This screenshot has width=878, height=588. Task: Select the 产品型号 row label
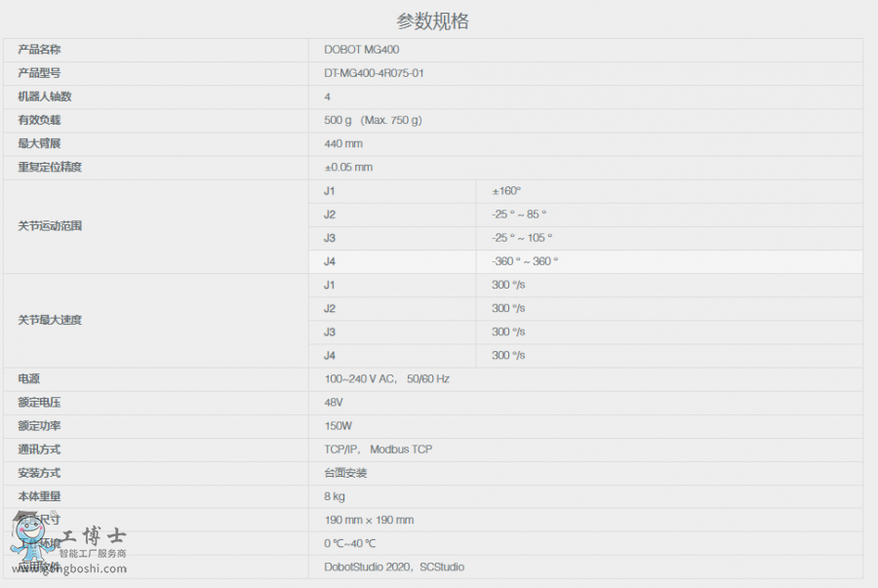click(39, 73)
